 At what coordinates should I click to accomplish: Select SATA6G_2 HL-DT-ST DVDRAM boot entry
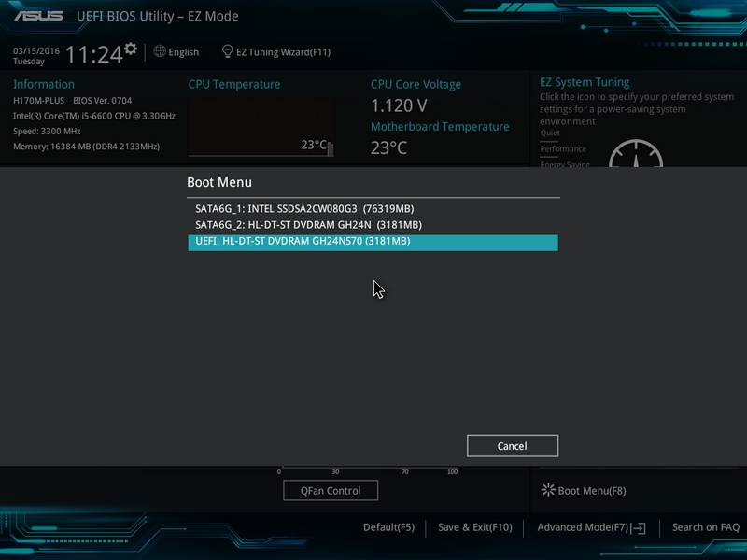373,225
